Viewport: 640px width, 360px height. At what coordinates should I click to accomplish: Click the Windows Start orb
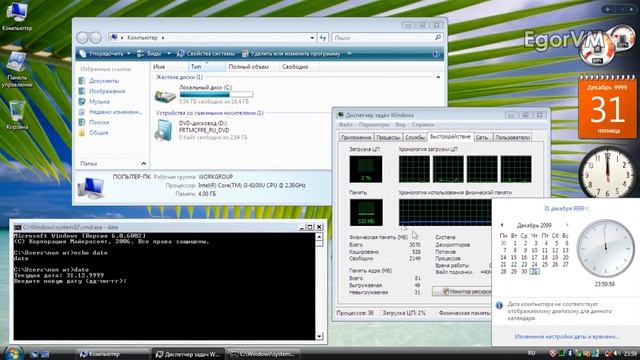13,353
